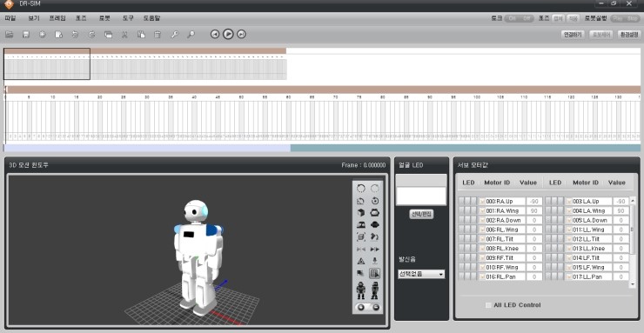
Task: Click the circular arrow reset view icon
Action: pyautogui.click(x=374, y=201)
